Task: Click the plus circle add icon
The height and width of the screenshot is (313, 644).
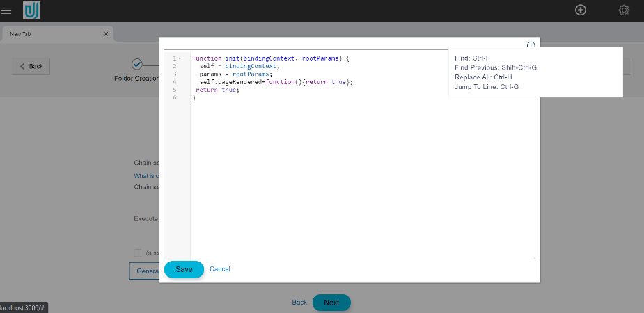Action: 581,10
